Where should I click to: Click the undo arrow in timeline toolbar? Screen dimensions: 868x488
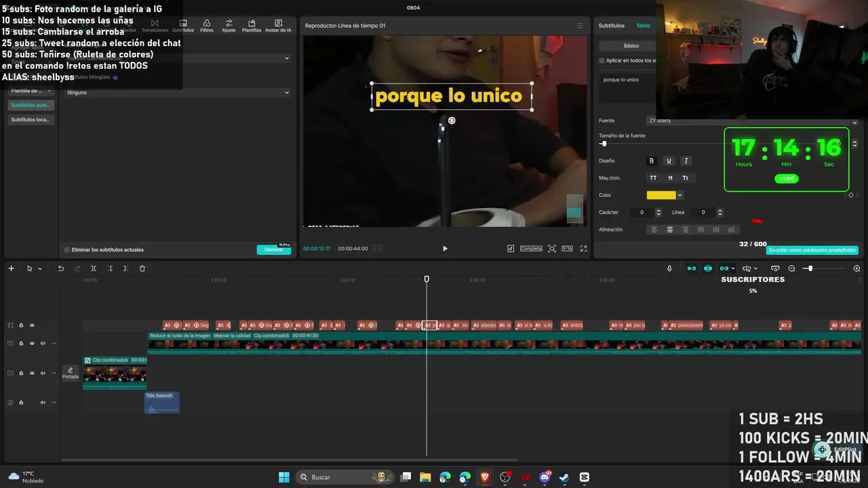tap(61, 268)
